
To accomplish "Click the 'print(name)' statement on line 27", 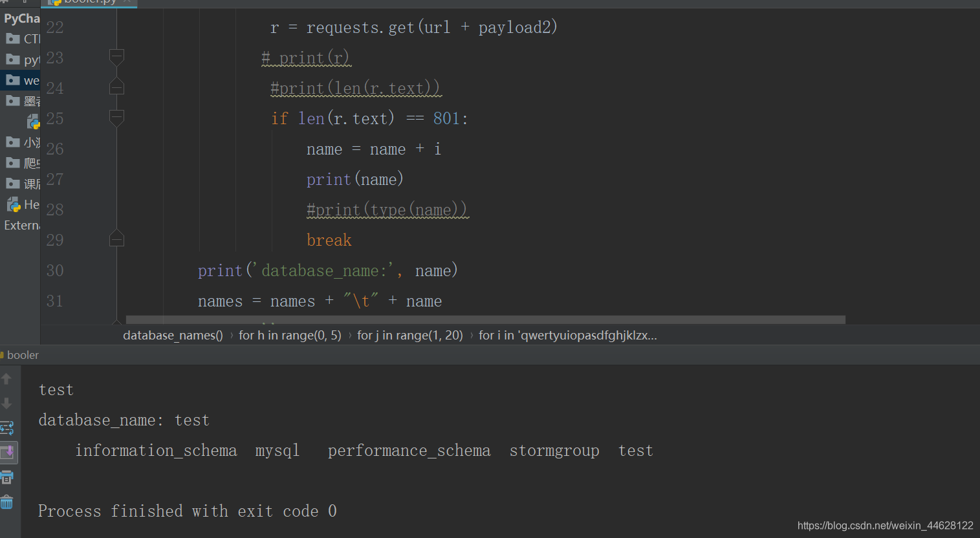I will 354,179.
